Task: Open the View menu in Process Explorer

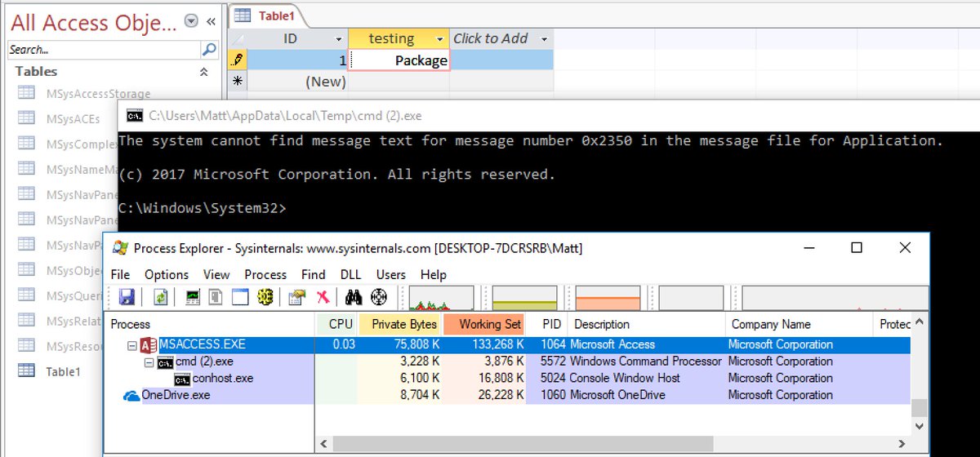Action: tap(216, 275)
